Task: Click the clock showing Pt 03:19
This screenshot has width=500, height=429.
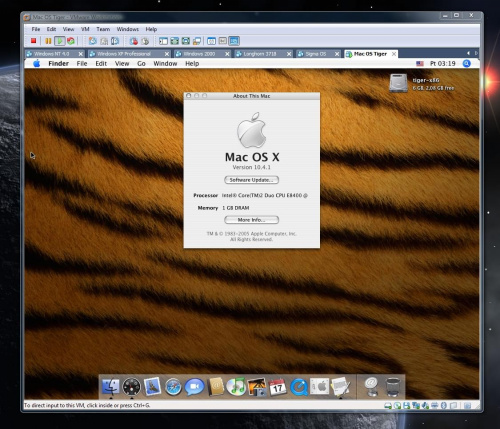Action: tap(442, 63)
